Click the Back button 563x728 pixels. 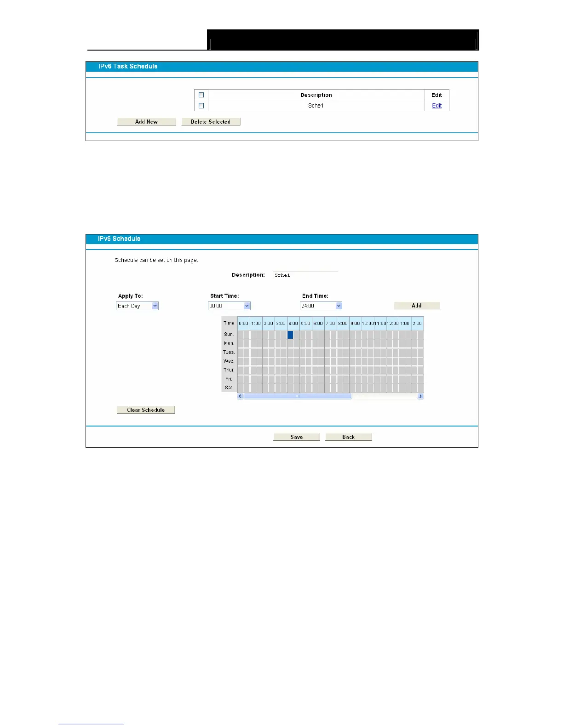tap(349, 437)
